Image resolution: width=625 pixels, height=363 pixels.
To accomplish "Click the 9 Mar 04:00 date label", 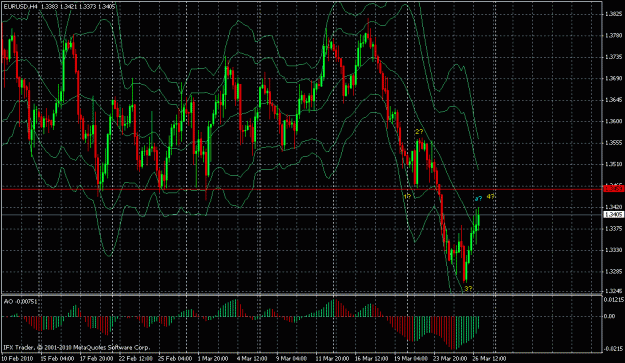I will 291,358.
